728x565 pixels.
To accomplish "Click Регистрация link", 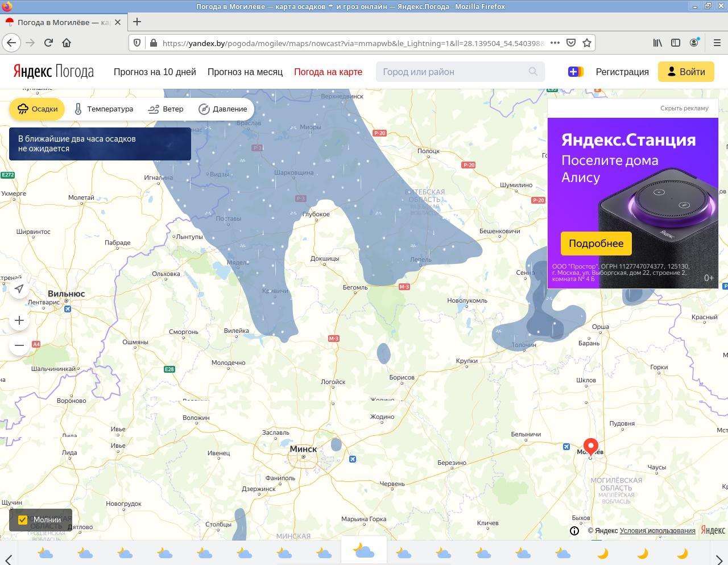I will (622, 72).
